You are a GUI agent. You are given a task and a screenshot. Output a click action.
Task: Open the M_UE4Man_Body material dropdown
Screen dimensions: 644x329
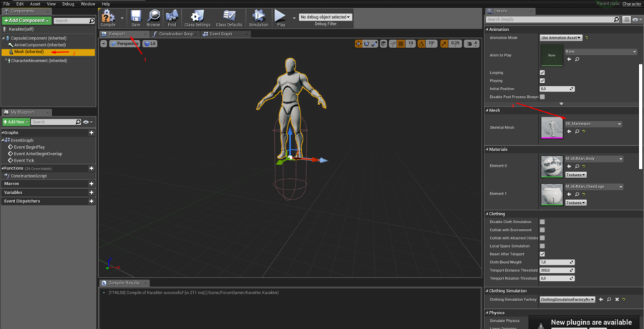pyautogui.click(x=594, y=159)
